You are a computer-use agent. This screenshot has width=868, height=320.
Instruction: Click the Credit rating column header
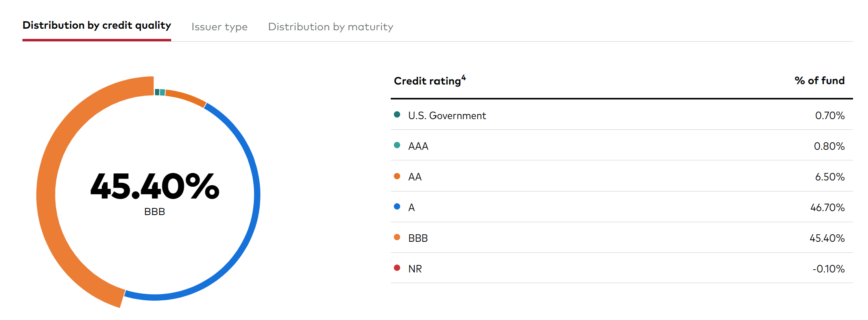(x=428, y=81)
